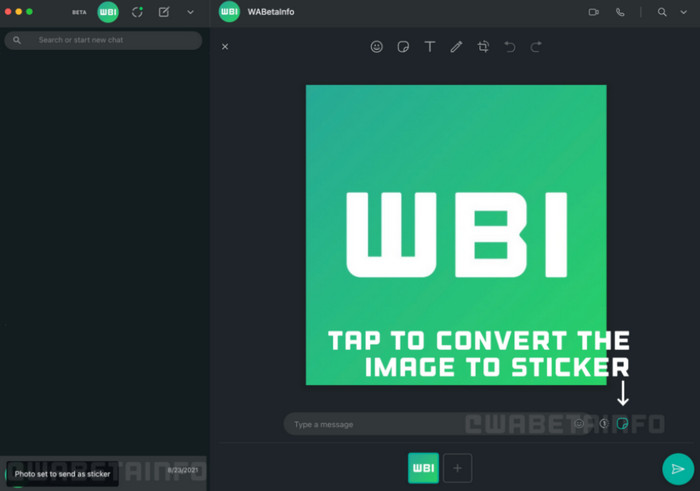700x491 pixels.
Task: Select the Text tool
Action: (429, 46)
